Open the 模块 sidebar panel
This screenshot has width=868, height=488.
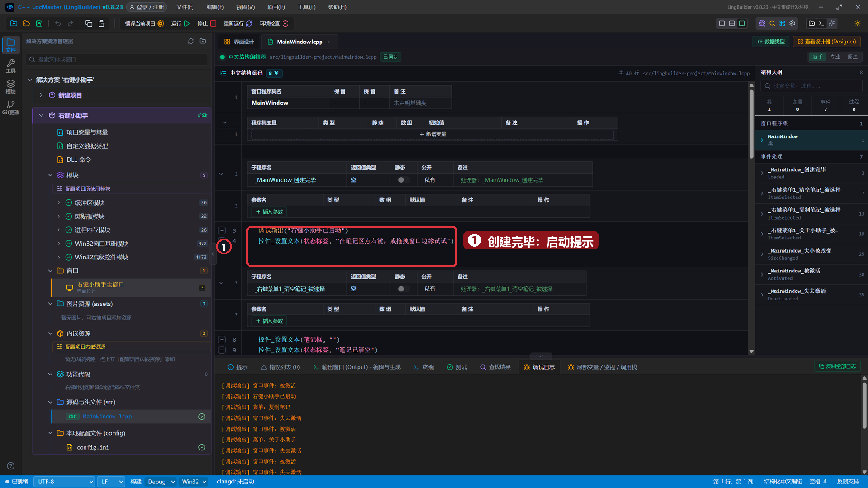coord(11,87)
